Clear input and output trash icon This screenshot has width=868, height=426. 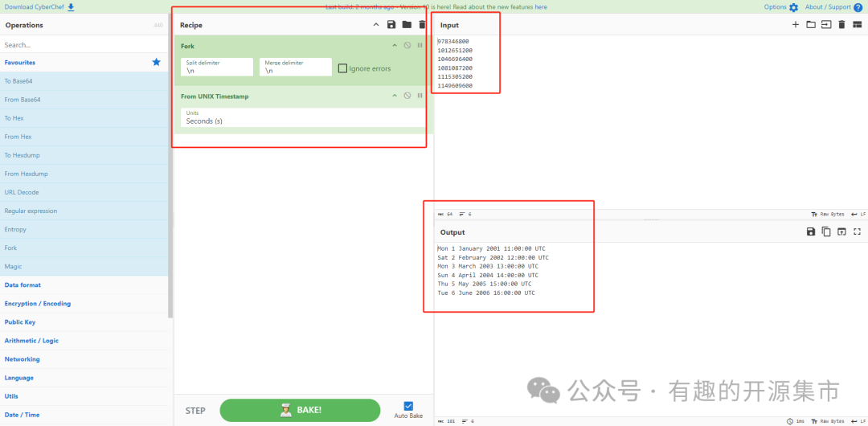click(x=841, y=25)
